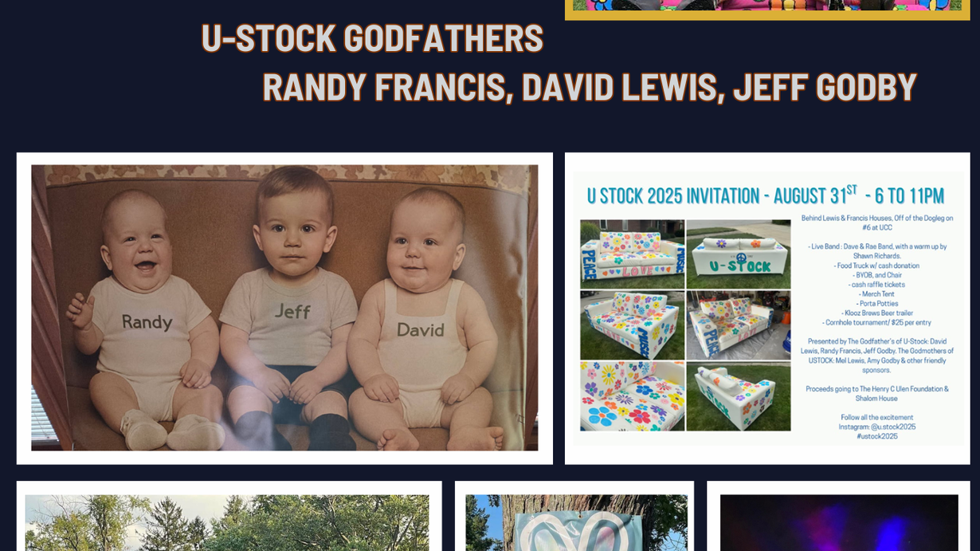The height and width of the screenshot is (551, 980).
Task: Click the #ustock2025 hashtag text
Action: (x=876, y=436)
